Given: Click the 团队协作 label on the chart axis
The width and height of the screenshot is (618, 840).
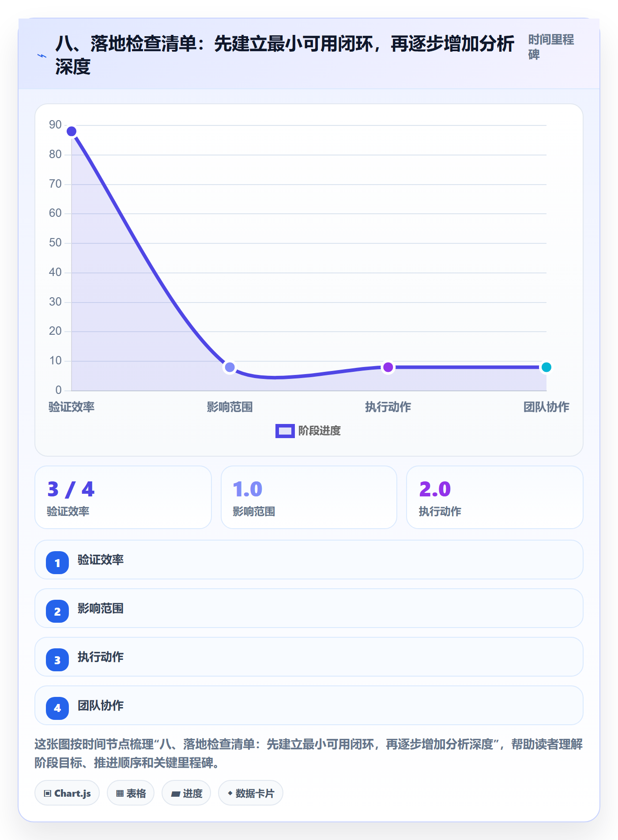Looking at the screenshot, I should coord(546,407).
